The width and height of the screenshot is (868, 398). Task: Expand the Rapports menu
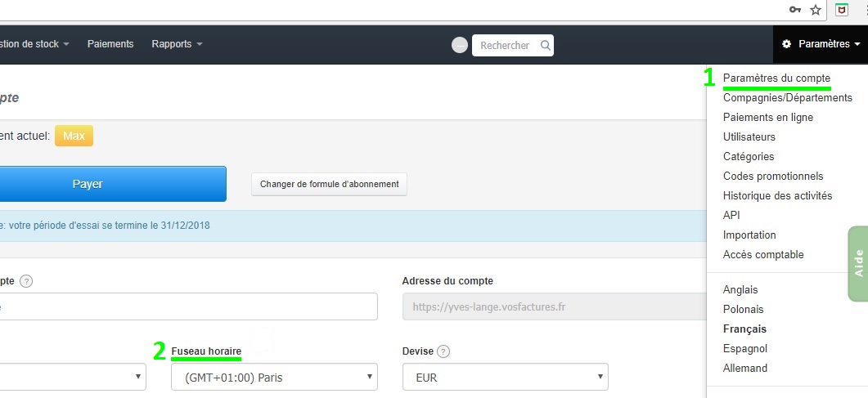click(178, 44)
